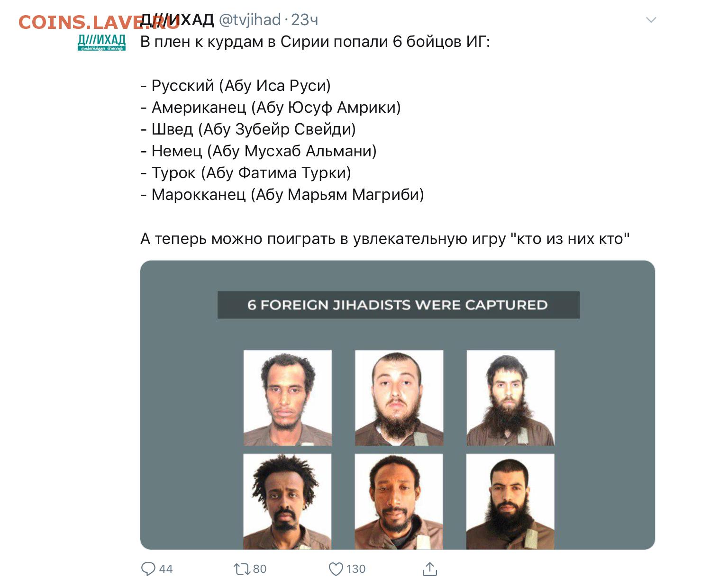This screenshot has height=587, width=728.
Task: Click the top-right mugshot photo
Action: (x=510, y=397)
